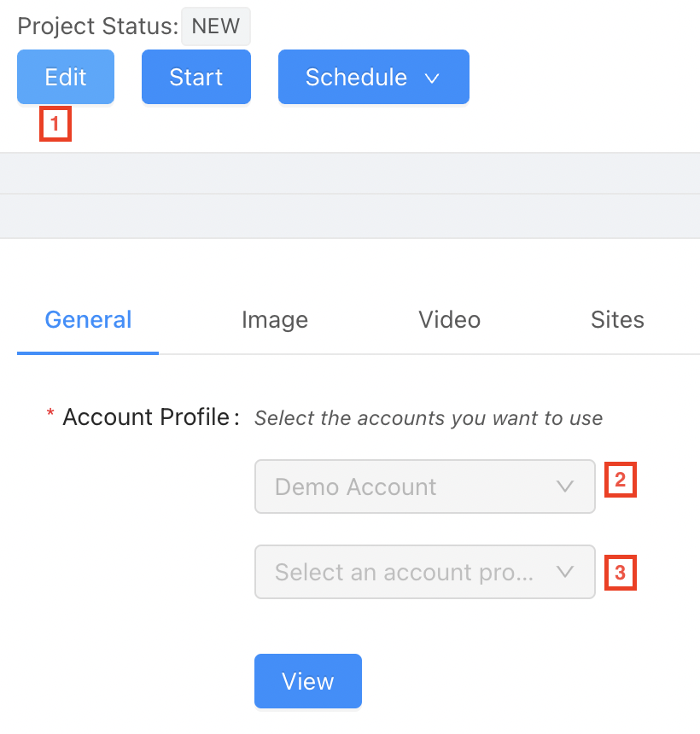Click the red marker numbered 2
The height and width of the screenshot is (734, 700).
(621, 480)
